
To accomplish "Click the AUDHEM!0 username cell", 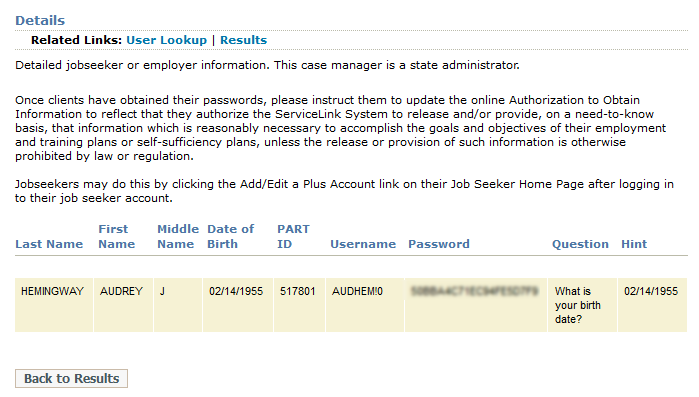I will [x=365, y=305].
